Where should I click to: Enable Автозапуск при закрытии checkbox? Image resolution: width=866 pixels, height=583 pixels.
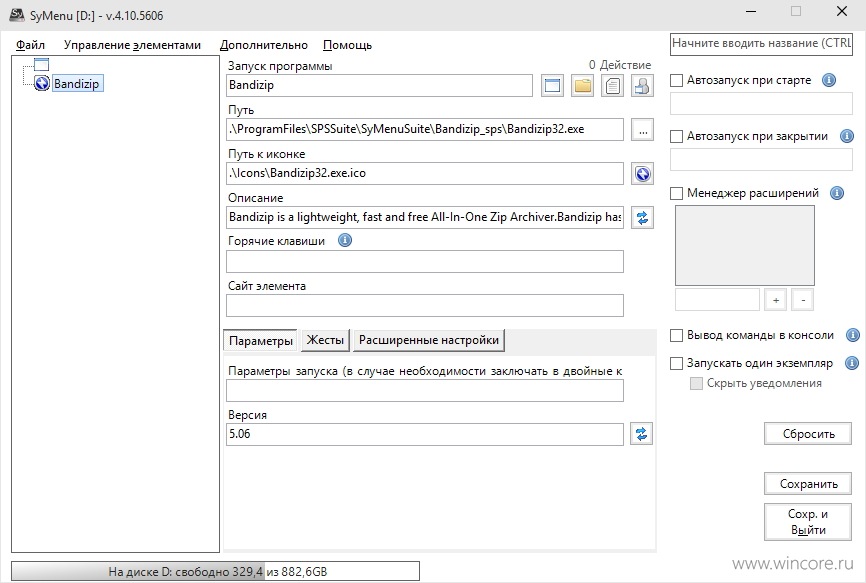676,136
